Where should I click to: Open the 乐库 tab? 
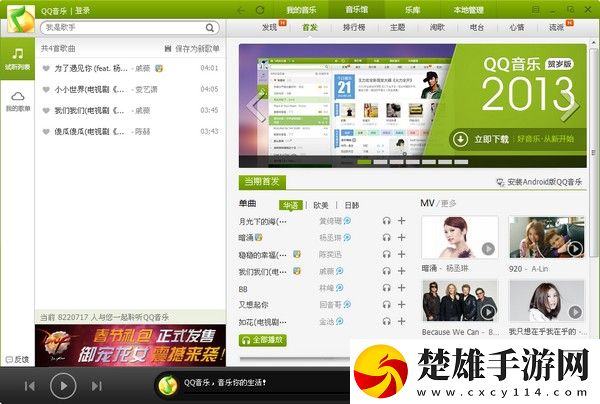412,10
